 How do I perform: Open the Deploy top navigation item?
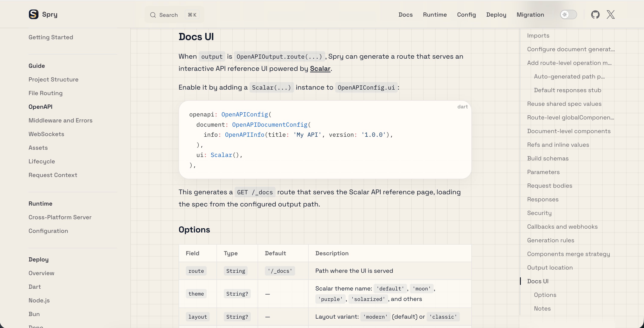[496, 15]
